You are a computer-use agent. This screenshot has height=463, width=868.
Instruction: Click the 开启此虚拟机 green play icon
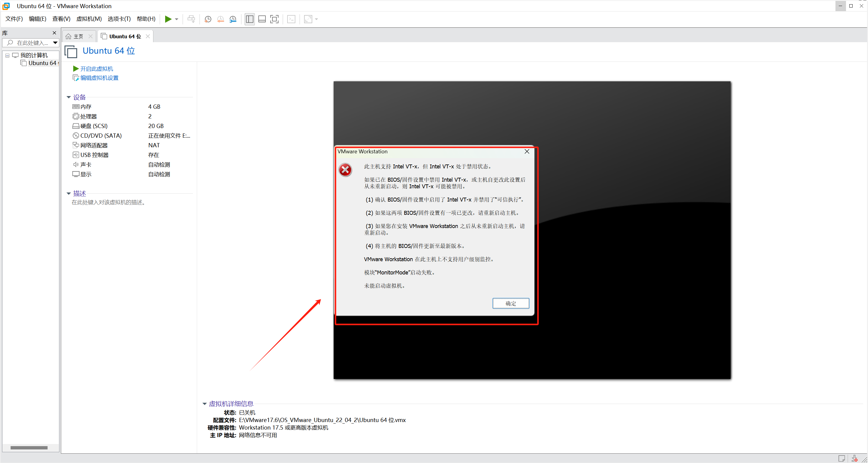coord(76,69)
